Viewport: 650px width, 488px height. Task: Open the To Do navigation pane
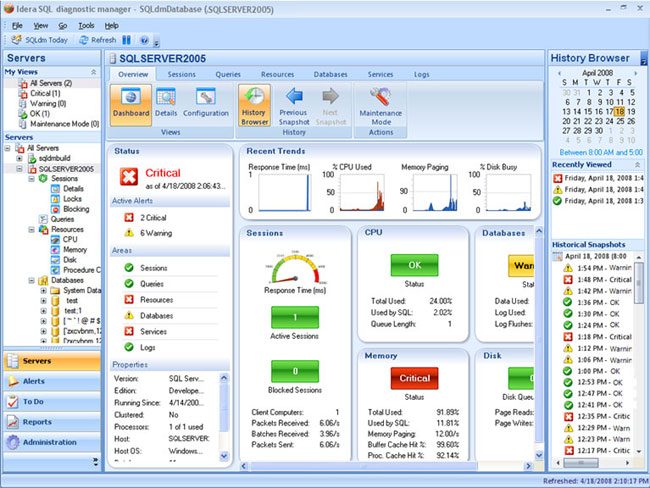(52, 401)
